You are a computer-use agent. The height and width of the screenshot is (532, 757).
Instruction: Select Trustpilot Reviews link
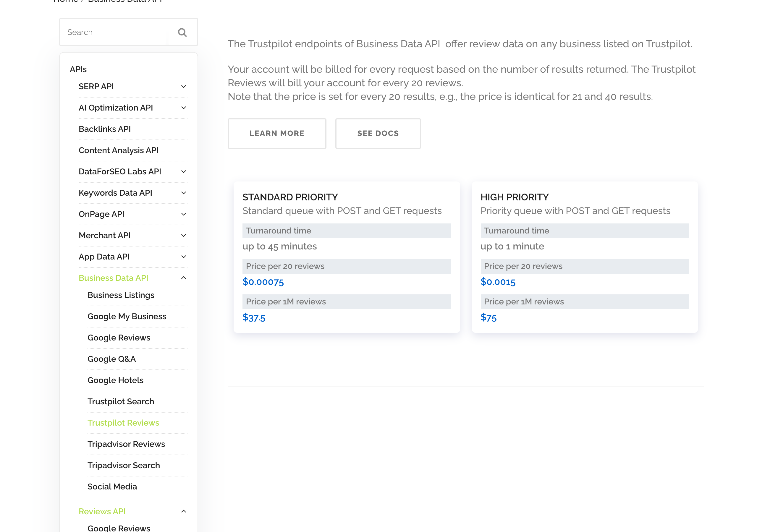pyautogui.click(x=123, y=423)
